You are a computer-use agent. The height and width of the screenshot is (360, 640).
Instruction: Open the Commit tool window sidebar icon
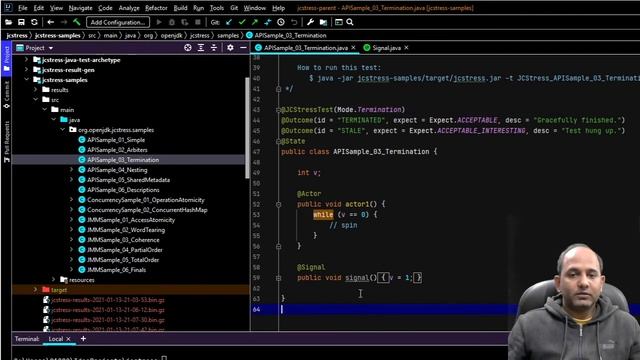(x=7, y=95)
